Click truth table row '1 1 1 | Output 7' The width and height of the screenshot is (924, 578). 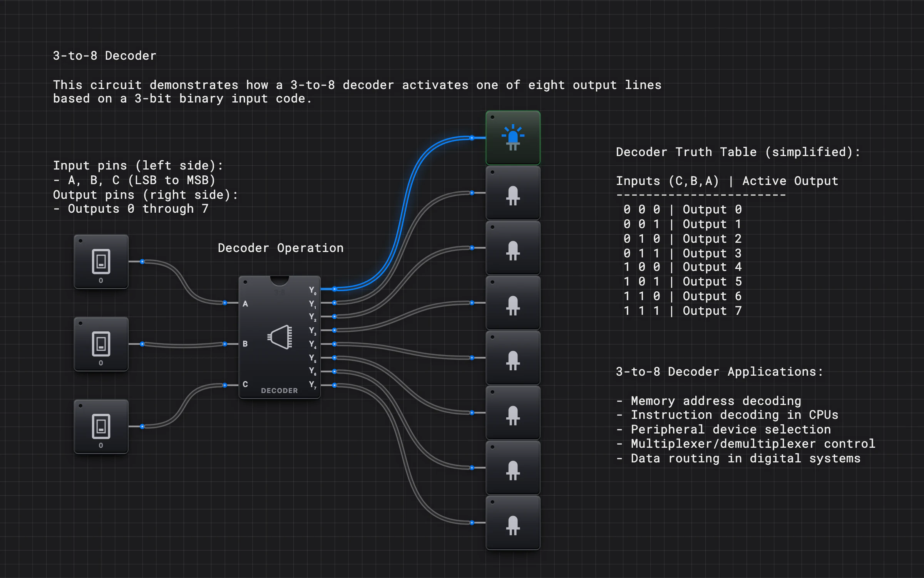pyautogui.click(x=683, y=311)
